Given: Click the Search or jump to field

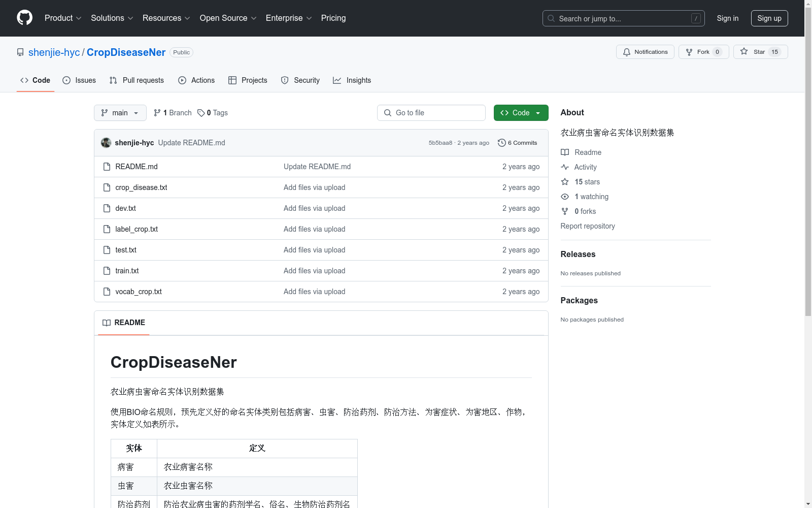Looking at the screenshot, I should 624,18.
